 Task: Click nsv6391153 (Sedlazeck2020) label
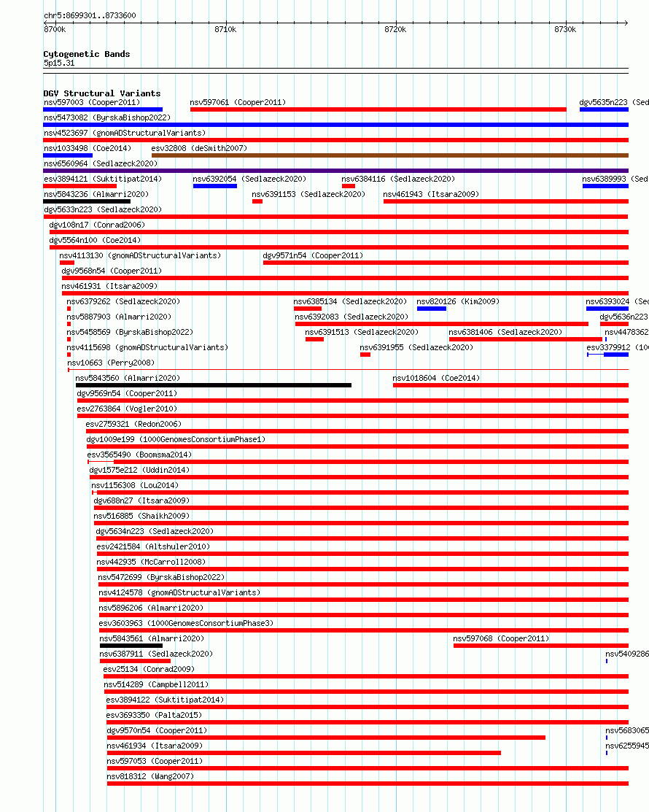[x=308, y=194]
